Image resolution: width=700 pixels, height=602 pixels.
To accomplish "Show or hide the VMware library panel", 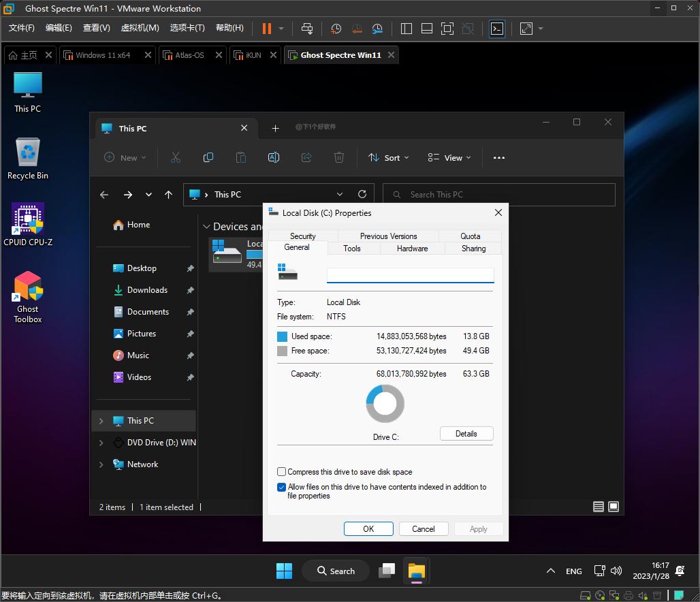I will tap(406, 29).
